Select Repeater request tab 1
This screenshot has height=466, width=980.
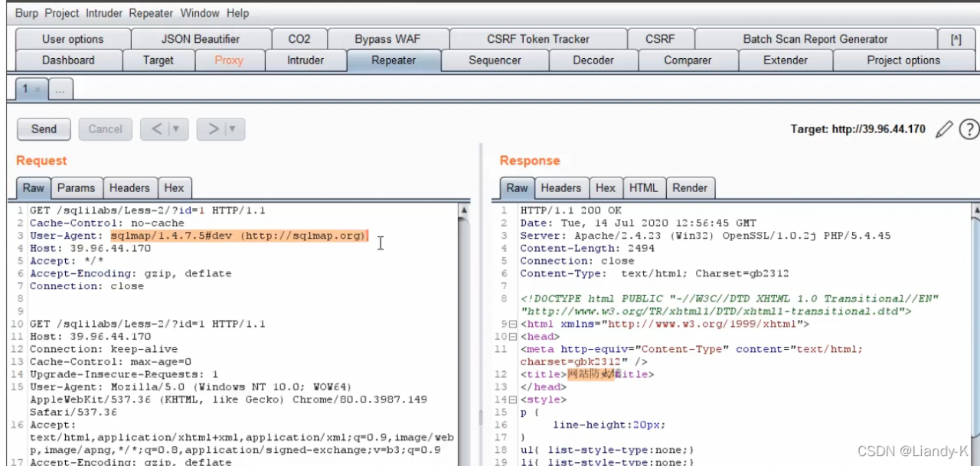[x=31, y=89]
